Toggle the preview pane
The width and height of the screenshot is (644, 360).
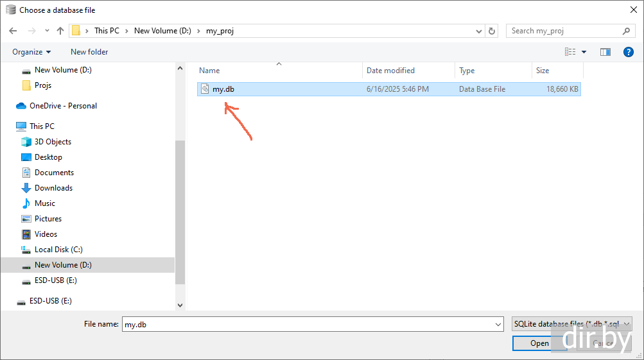pos(605,52)
